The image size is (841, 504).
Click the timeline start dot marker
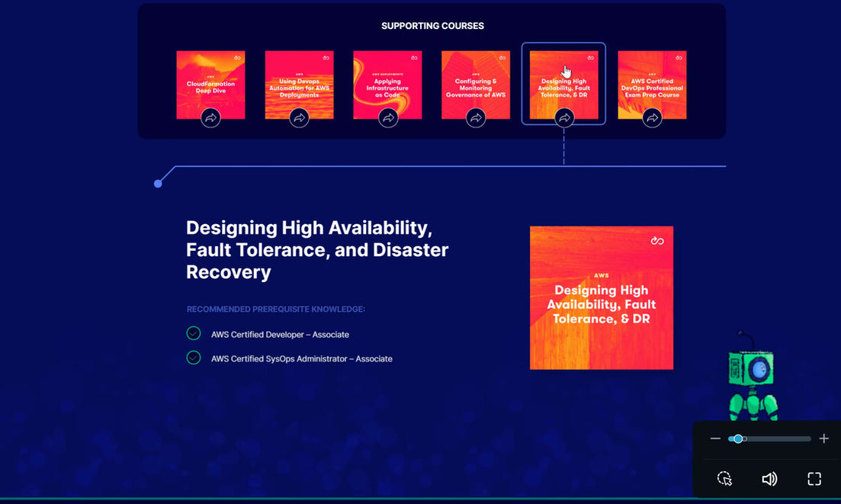(158, 184)
